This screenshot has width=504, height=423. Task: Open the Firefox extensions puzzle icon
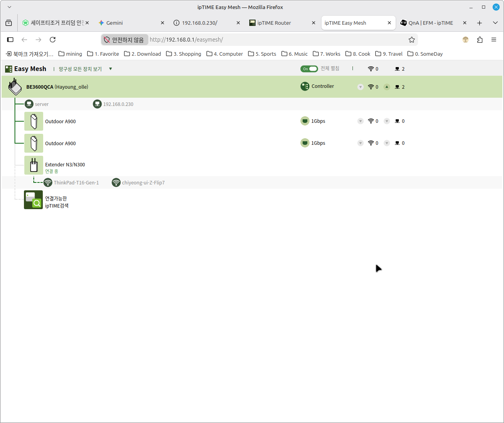pyautogui.click(x=480, y=40)
